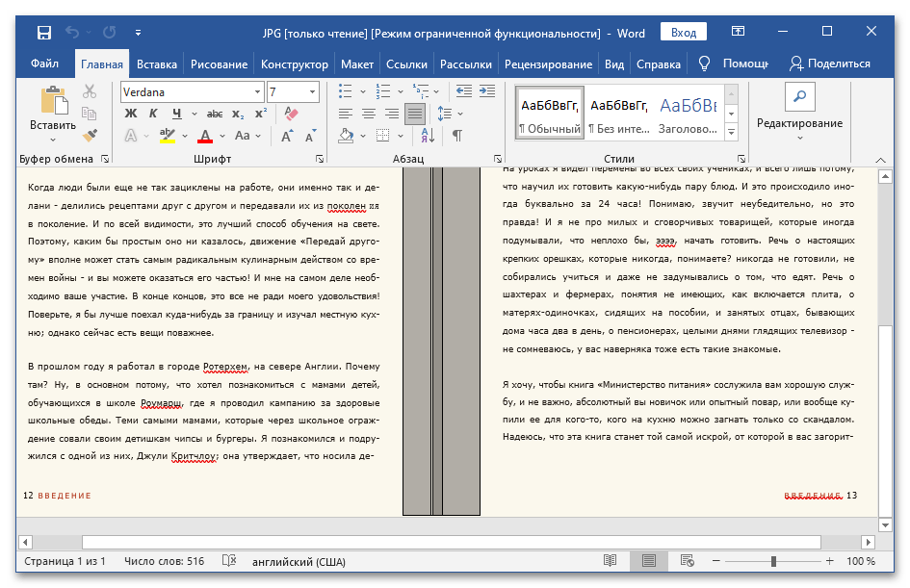Image resolution: width=910 pixels, height=588 pixels.
Task: Toggle strikethrough abc formatting
Action: [x=215, y=114]
